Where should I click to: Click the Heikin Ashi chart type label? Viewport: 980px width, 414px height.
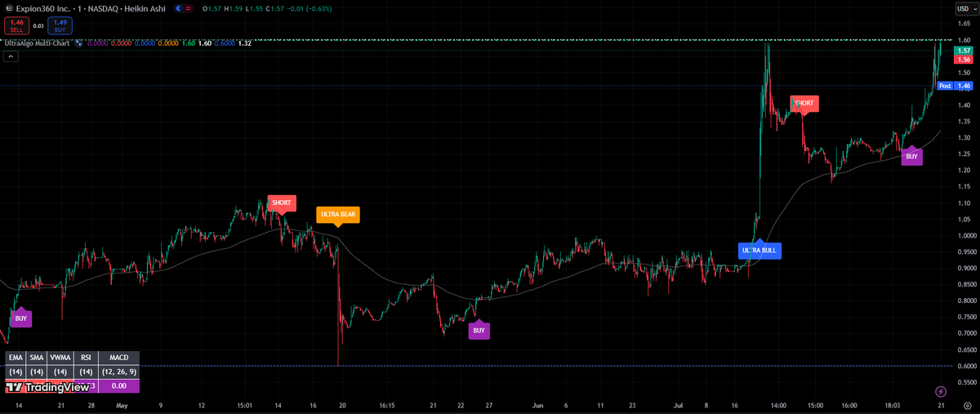click(145, 8)
